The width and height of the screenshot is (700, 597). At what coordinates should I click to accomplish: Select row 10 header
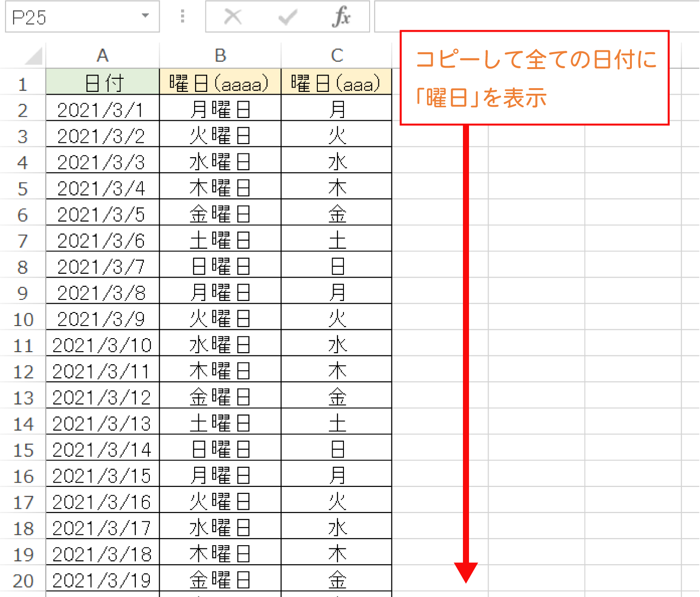(22, 319)
